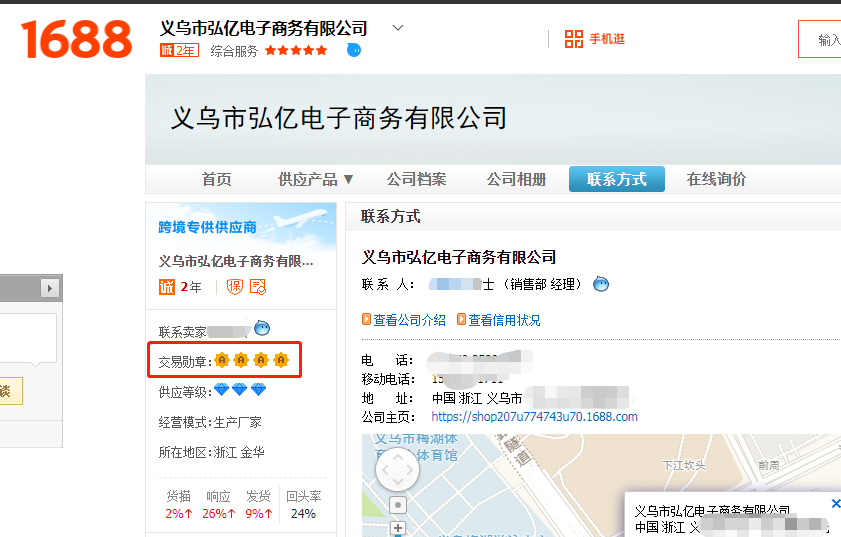Click the 1688 logo
The height and width of the screenshot is (537, 841).
point(76,39)
